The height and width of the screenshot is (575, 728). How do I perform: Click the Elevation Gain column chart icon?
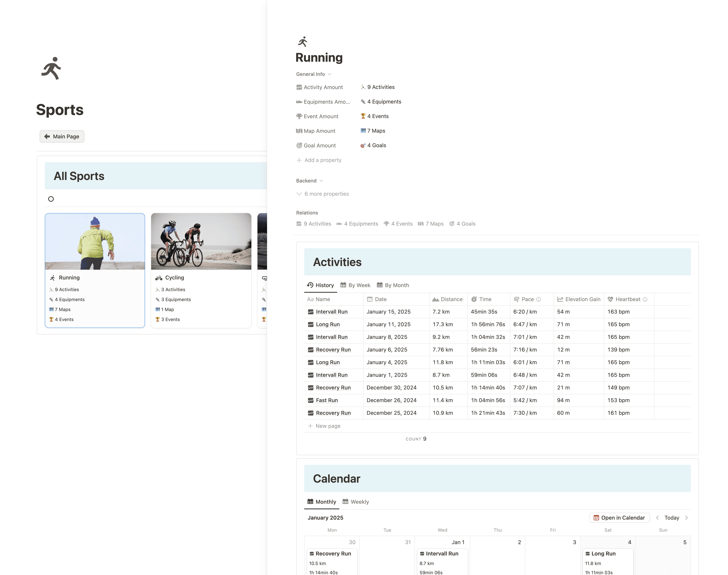(560, 299)
